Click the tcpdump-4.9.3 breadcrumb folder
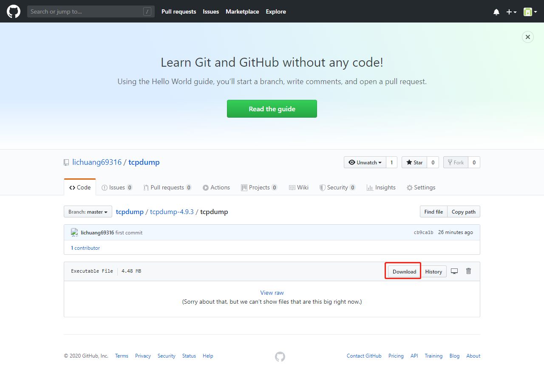Screen dimensions: 544x392 pos(172,212)
